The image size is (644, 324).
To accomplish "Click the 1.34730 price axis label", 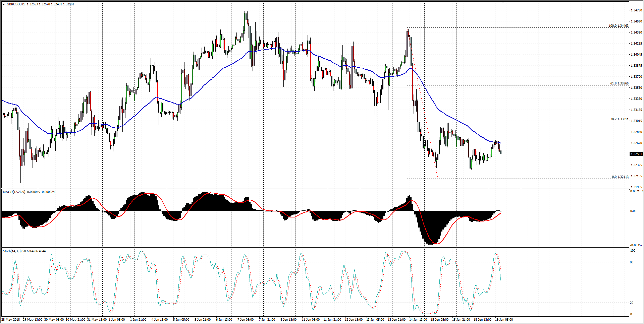I will 636,10.
